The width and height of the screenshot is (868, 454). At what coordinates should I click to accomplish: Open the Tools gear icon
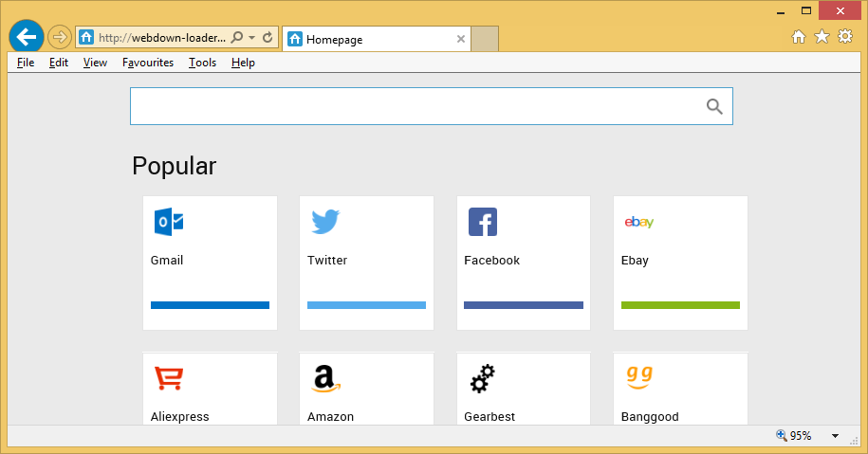point(845,37)
